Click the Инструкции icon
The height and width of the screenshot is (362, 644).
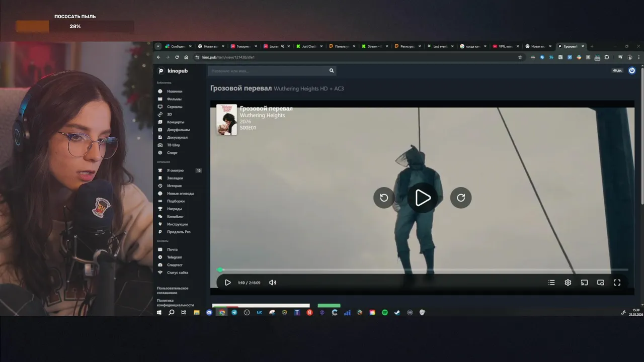click(160, 224)
